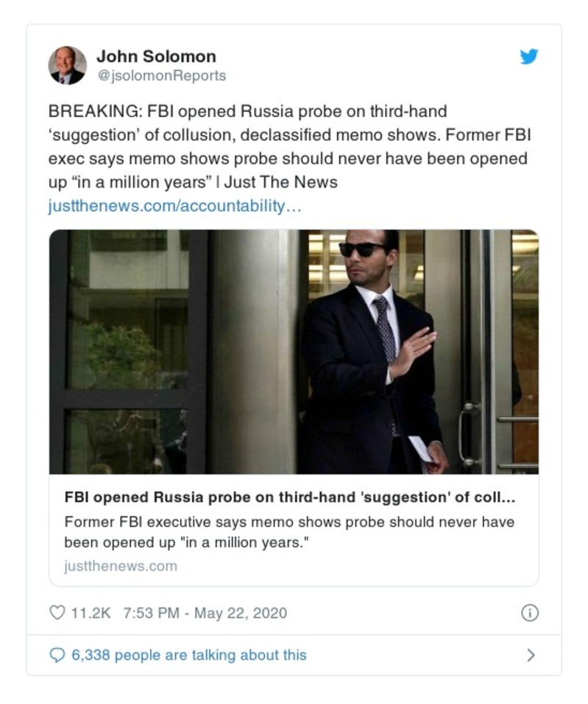Screen dimensions: 588x704
Task: Click the speech bubble conversation icon
Action: tap(59, 654)
